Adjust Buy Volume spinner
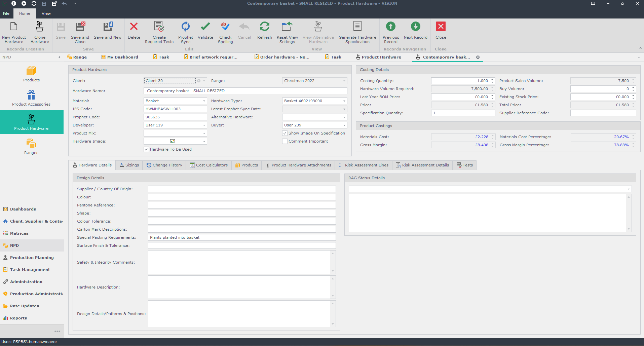 click(x=633, y=89)
